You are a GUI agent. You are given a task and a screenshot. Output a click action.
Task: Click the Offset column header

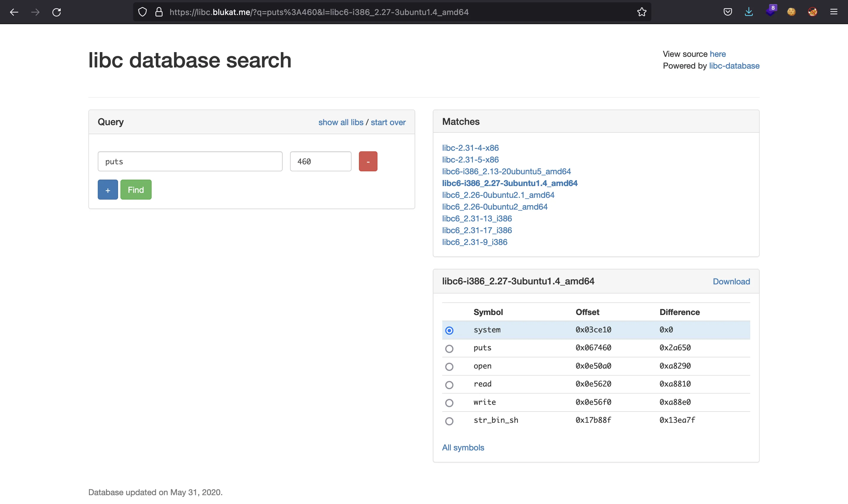pyautogui.click(x=587, y=312)
